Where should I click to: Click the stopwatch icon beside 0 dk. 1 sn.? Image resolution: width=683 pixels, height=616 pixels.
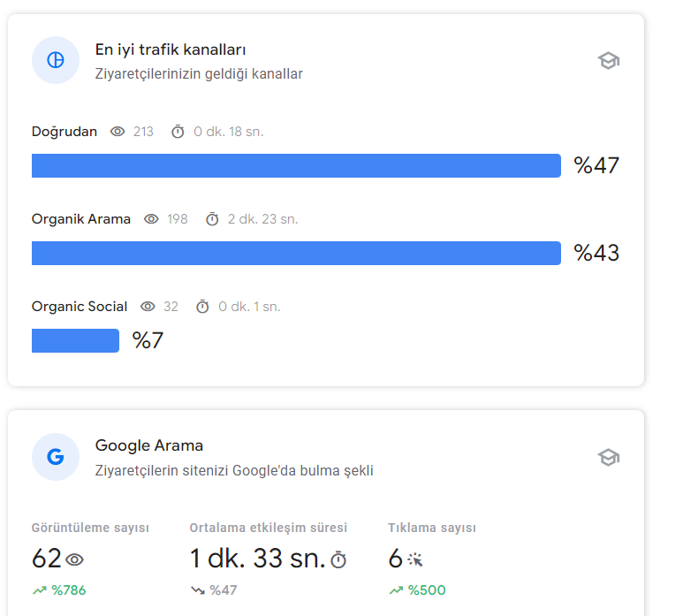(202, 307)
